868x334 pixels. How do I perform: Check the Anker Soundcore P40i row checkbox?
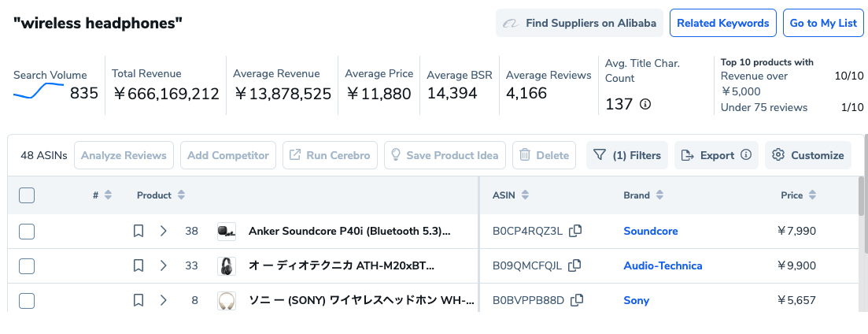click(27, 231)
